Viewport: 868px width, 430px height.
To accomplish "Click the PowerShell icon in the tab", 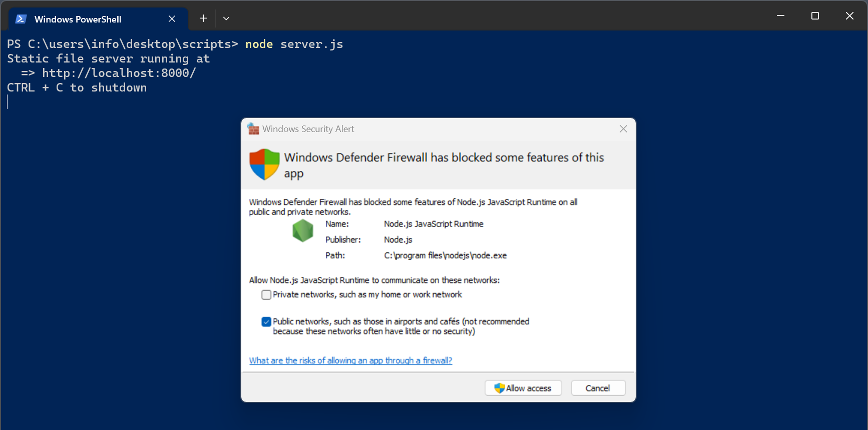I will pyautogui.click(x=21, y=19).
